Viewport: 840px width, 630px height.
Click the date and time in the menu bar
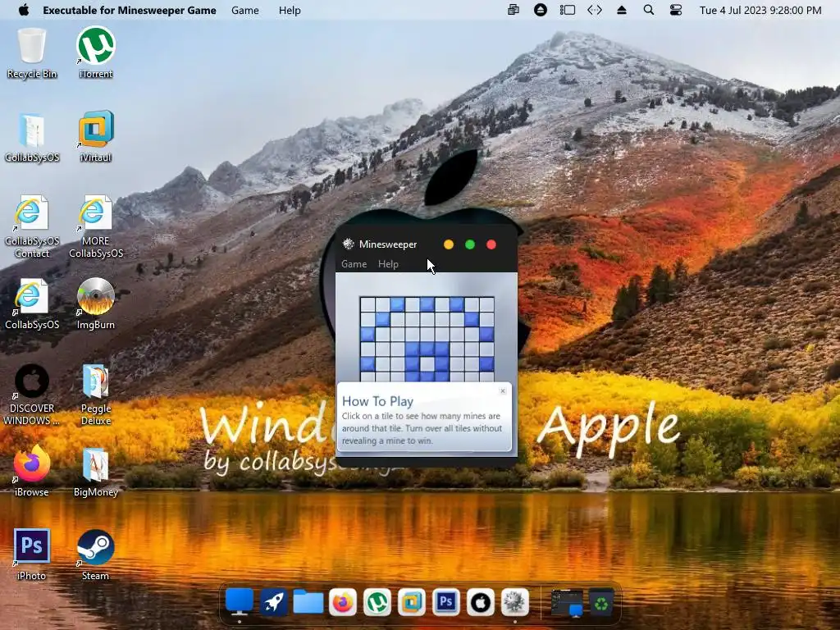tap(760, 10)
